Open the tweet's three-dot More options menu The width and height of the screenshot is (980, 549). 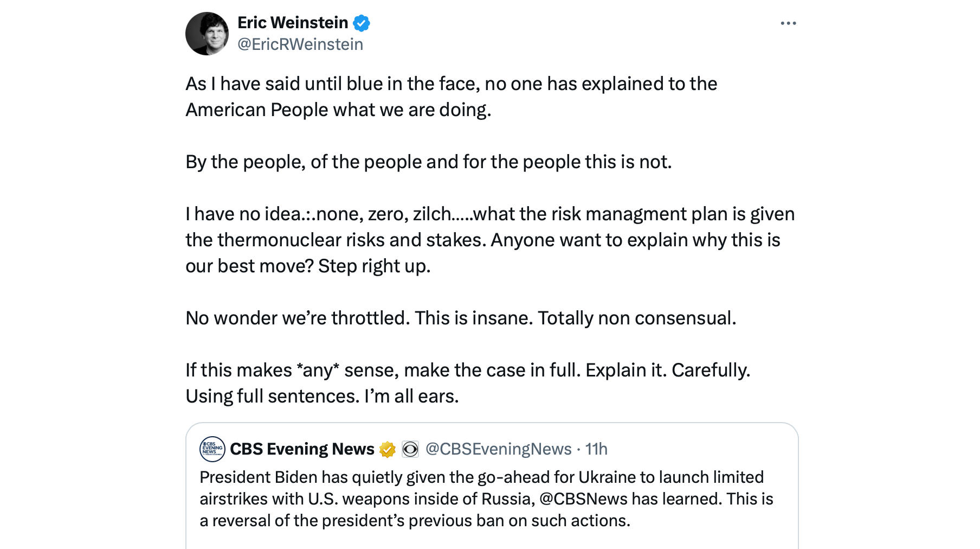(x=788, y=23)
